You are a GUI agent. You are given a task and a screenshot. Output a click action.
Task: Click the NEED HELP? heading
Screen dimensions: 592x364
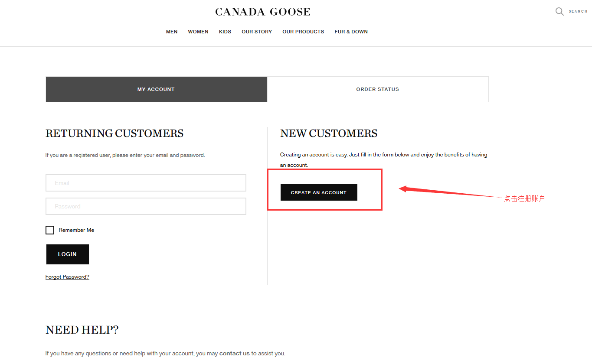pos(82,330)
